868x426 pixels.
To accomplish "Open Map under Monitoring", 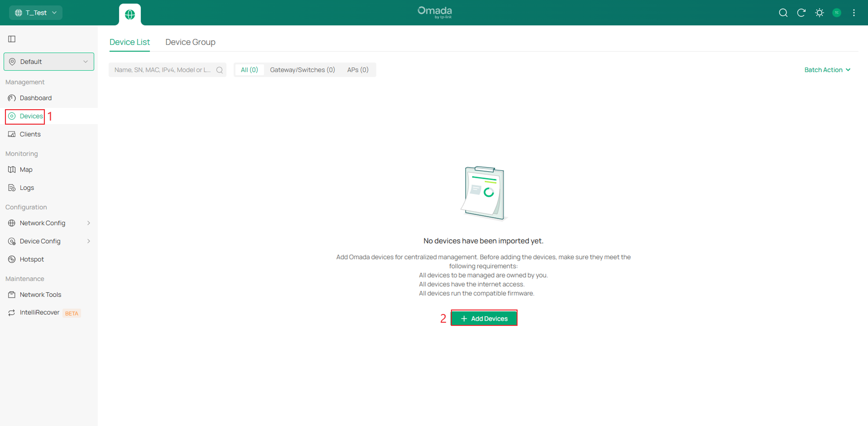I will point(49,170).
